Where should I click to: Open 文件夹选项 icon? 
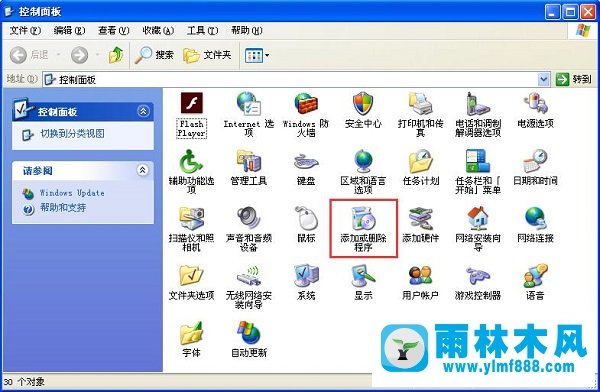click(x=191, y=282)
